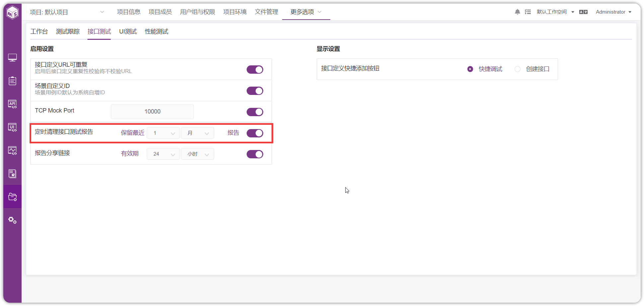Open the performance test chart sidebar icon
Viewport: 644px width, 306px height.
tap(13, 151)
